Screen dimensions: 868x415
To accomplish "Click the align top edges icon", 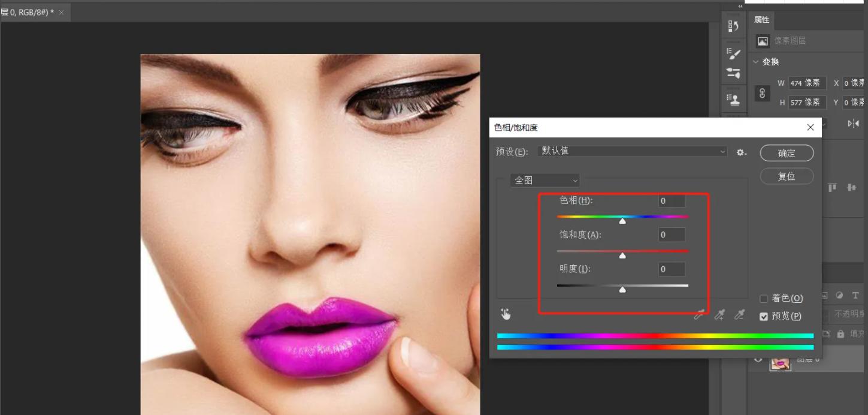I will [x=833, y=188].
